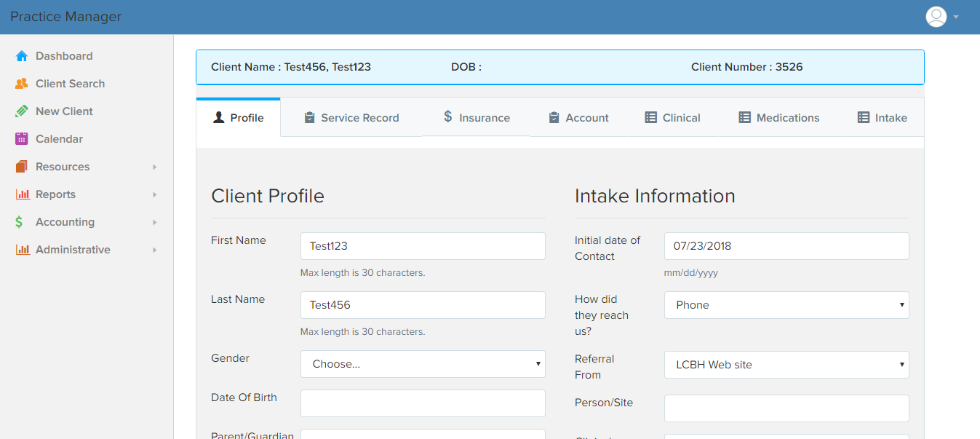Click the Last Name max length hint

point(362,332)
